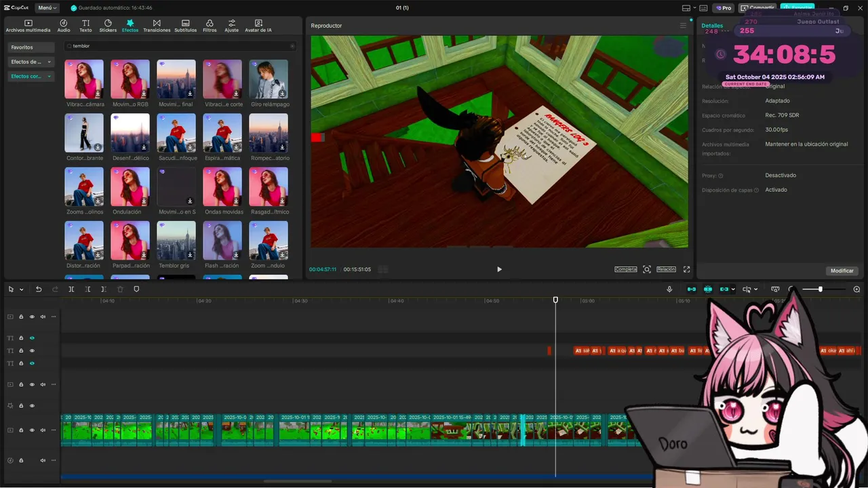Click the temblor search field
868x488 pixels.
tap(180, 46)
